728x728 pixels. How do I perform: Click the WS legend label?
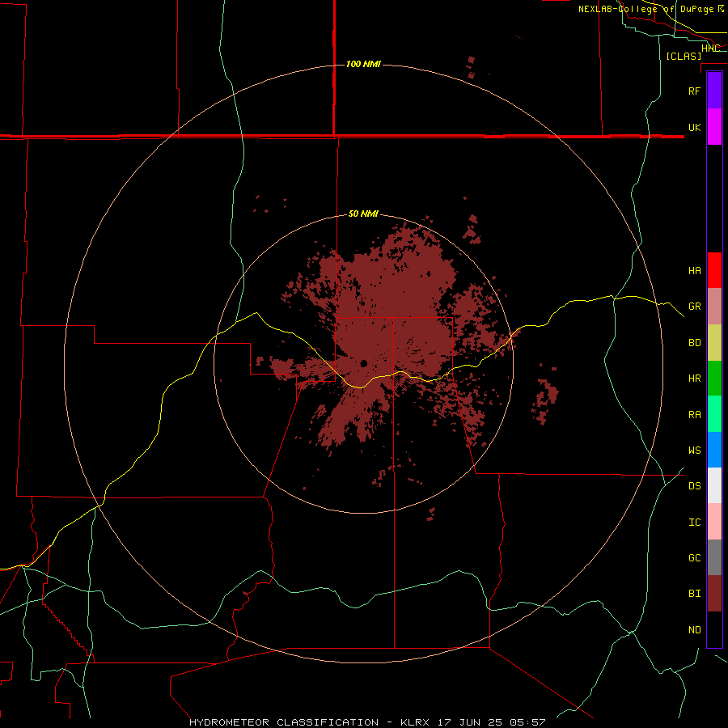(694, 450)
